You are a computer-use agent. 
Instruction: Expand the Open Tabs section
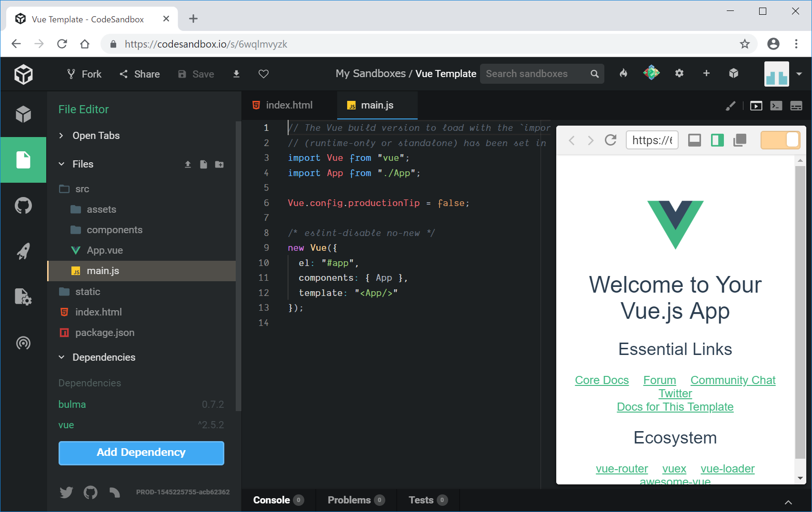[96, 136]
